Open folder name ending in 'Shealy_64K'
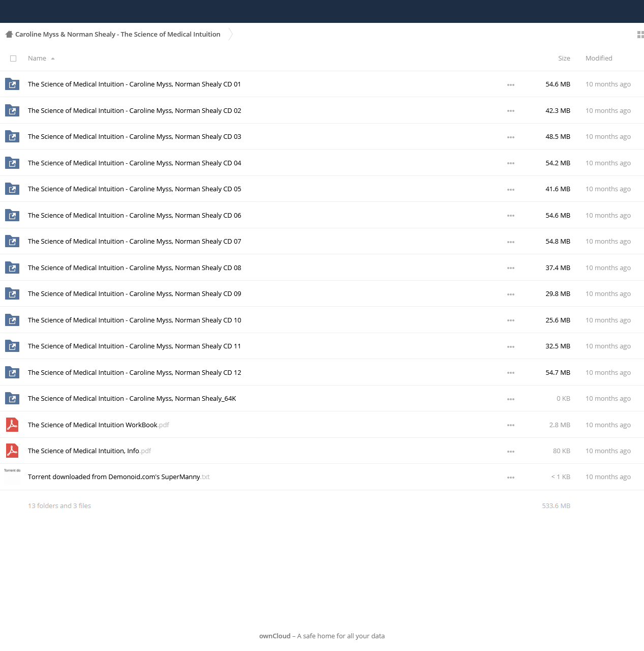Screen dimensions: 644x651 point(132,399)
